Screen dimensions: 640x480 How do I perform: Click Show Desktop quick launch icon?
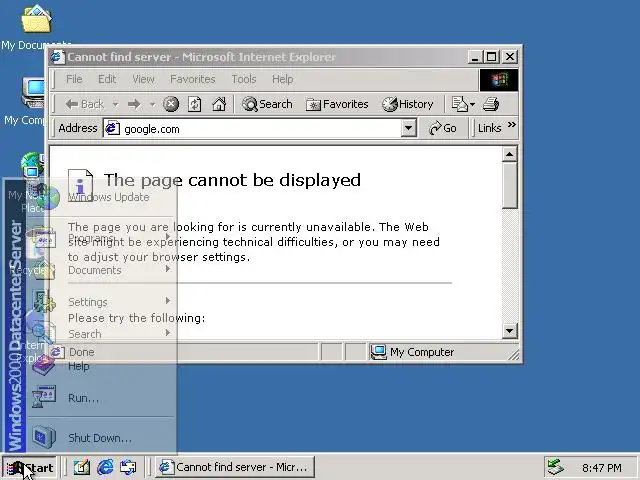(82, 467)
